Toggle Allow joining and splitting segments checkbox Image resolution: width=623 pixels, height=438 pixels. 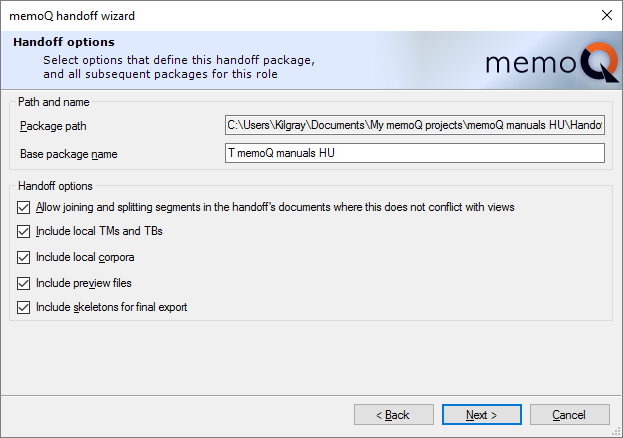click(24, 207)
